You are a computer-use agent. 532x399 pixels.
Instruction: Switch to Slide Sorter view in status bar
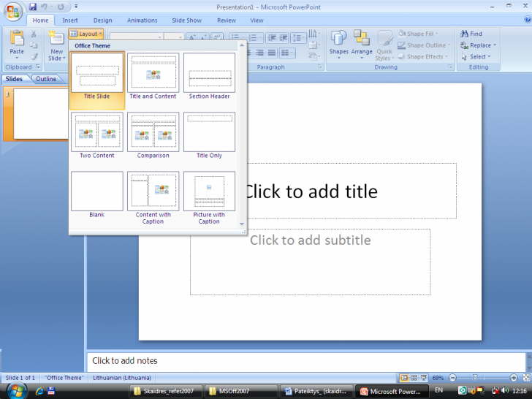(414, 378)
